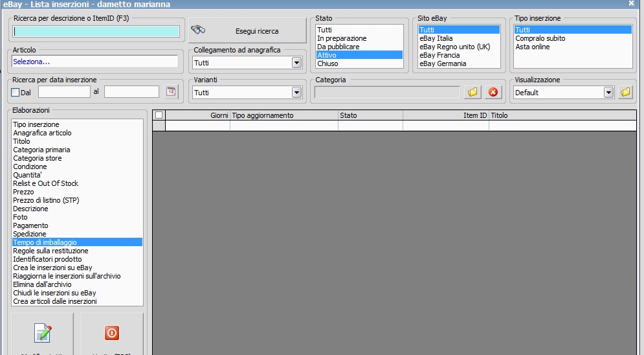Viewport: 644px width, 355px height.
Task: Select Asta online listing type
Action: point(573,47)
